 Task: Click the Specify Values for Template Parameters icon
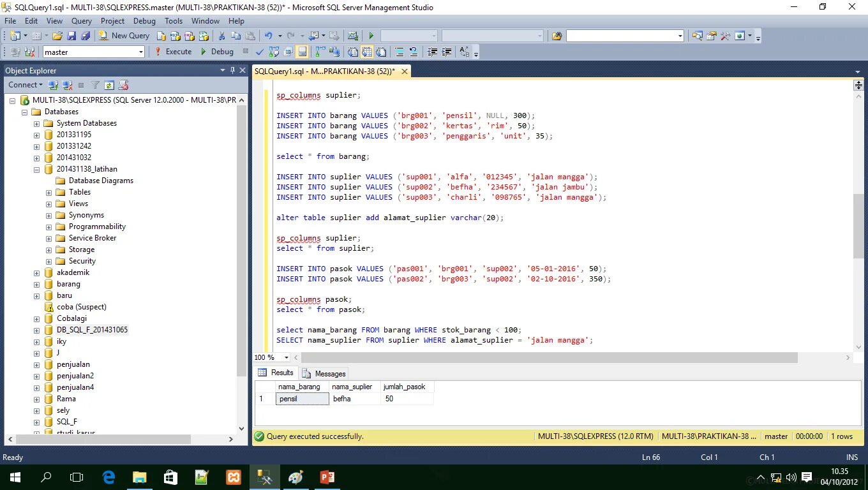(x=464, y=52)
